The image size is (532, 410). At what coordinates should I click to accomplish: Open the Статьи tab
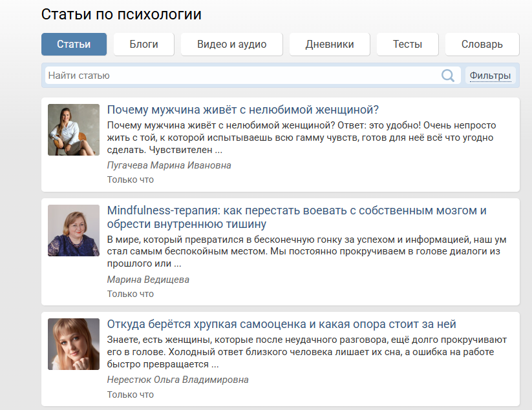(x=74, y=44)
